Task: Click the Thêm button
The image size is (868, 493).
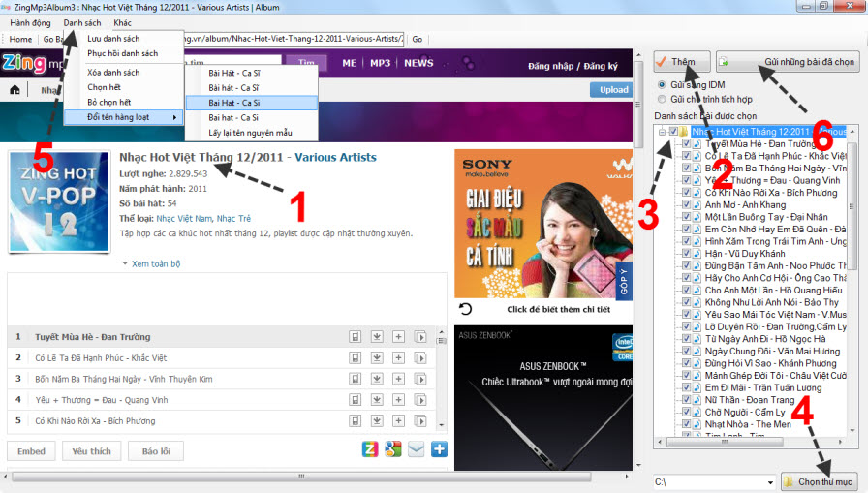Action: click(681, 61)
